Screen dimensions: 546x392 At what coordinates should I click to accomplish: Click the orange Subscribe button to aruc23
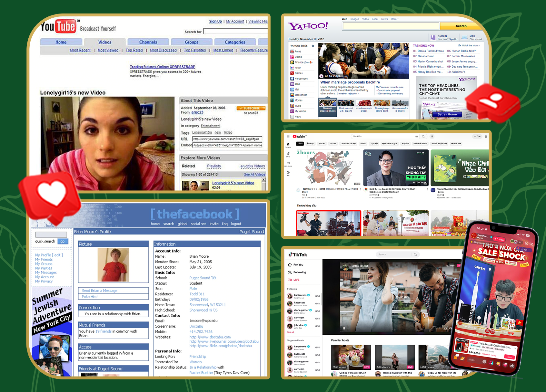tap(251, 108)
